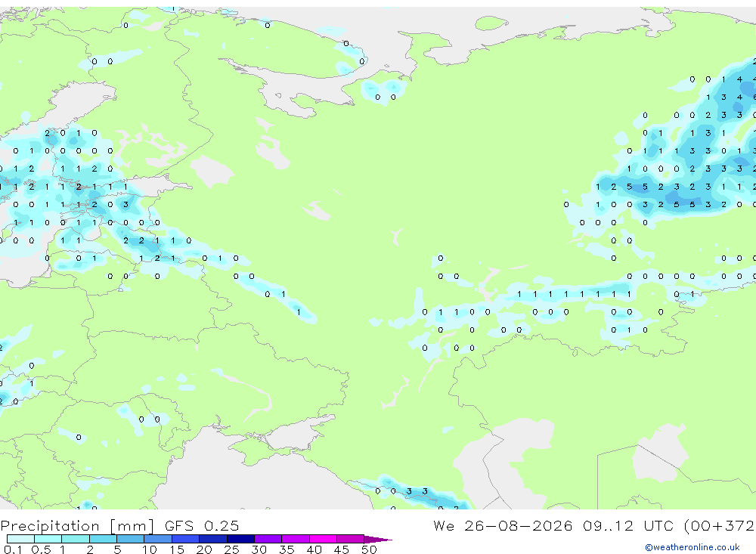This screenshot has width=756, height=554.
Task: Pick the legend swatch between 10 and 15
Action: click(158, 539)
